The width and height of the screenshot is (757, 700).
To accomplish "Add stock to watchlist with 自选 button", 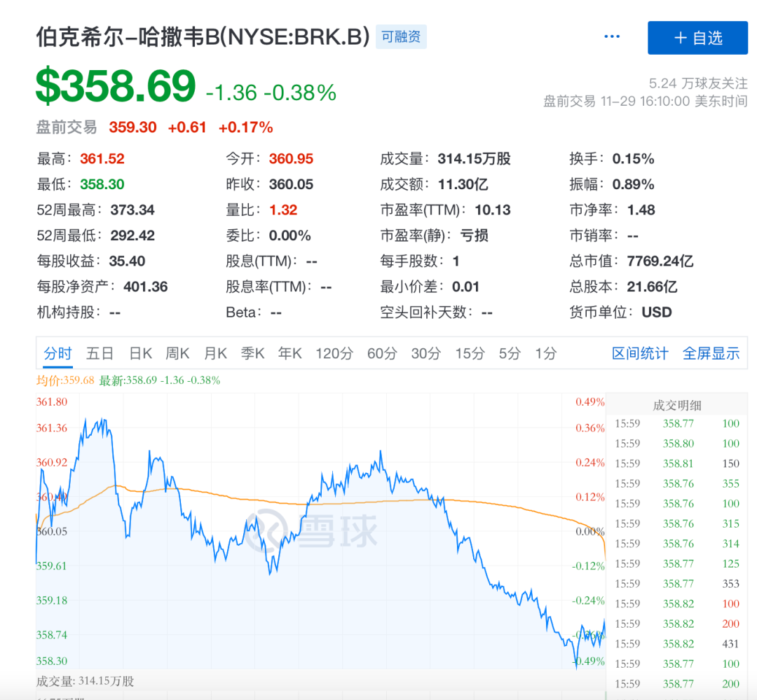I will pyautogui.click(x=697, y=38).
